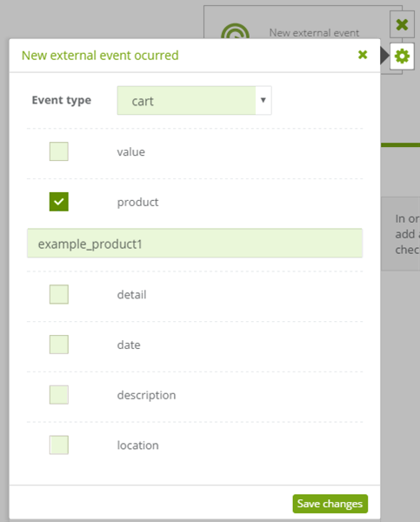
Task: Close the New external event dialog
Action: pos(363,55)
